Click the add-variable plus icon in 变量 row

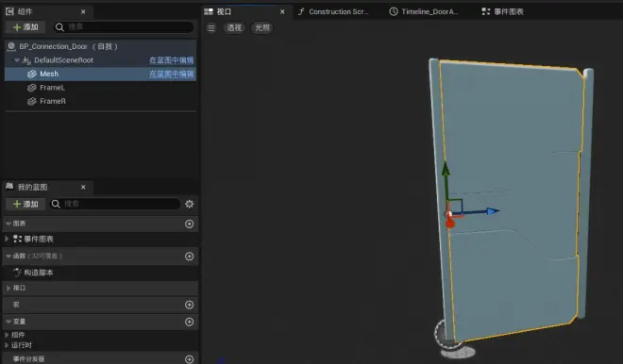pyautogui.click(x=190, y=322)
